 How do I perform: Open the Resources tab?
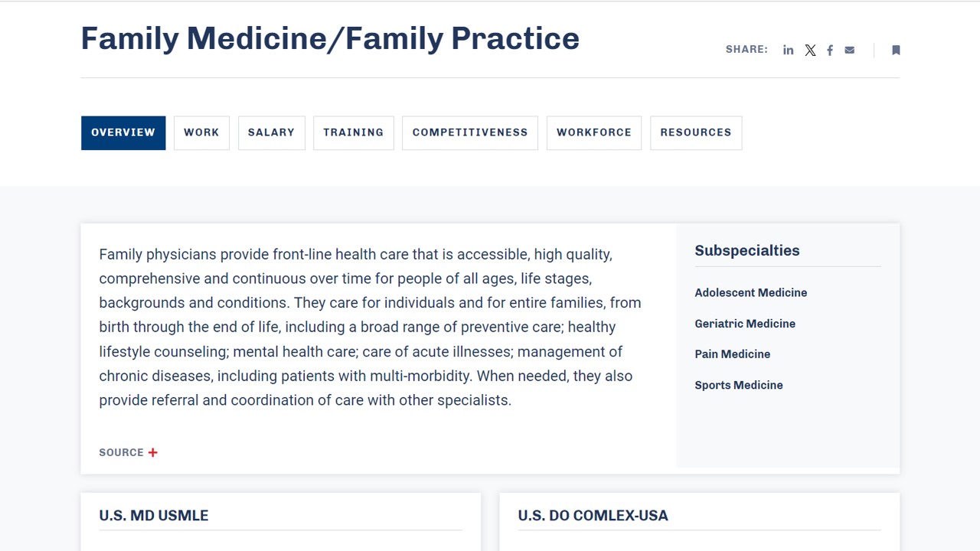click(696, 132)
